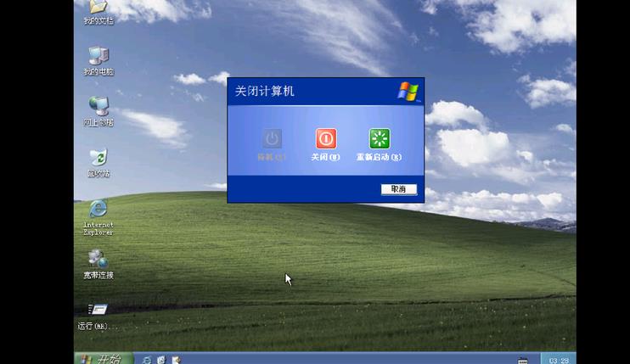
Task: Click the red 关闭 shutdown icon
Action: coord(326,138)
